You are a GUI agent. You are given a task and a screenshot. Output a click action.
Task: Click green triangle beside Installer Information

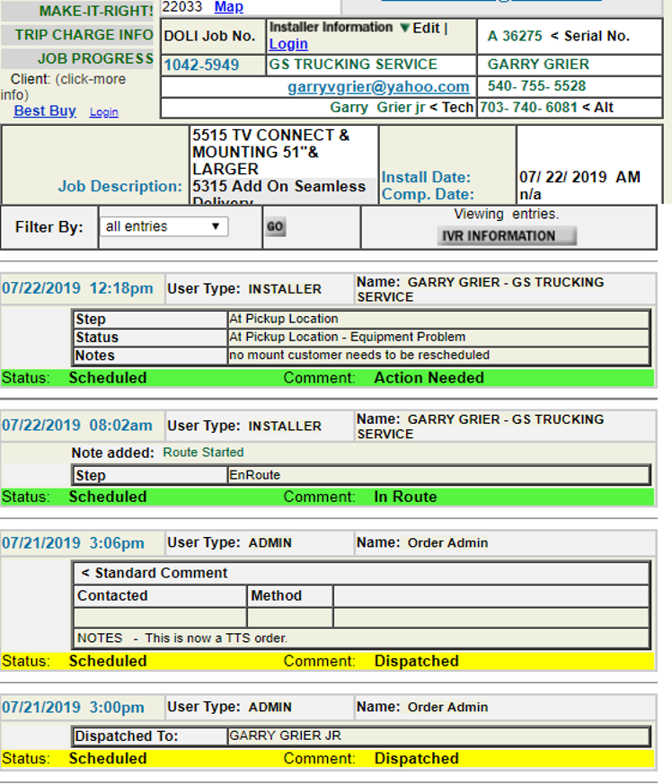[x=403, y=28]
